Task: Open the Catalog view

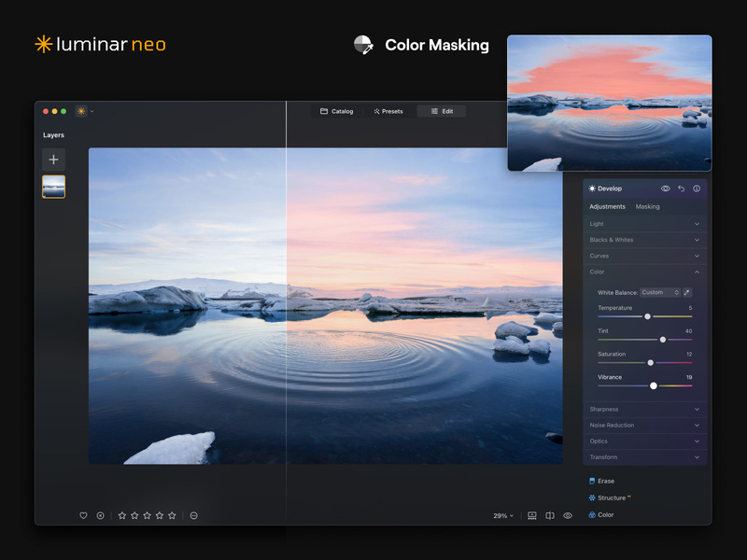Action: click(337, 111)
